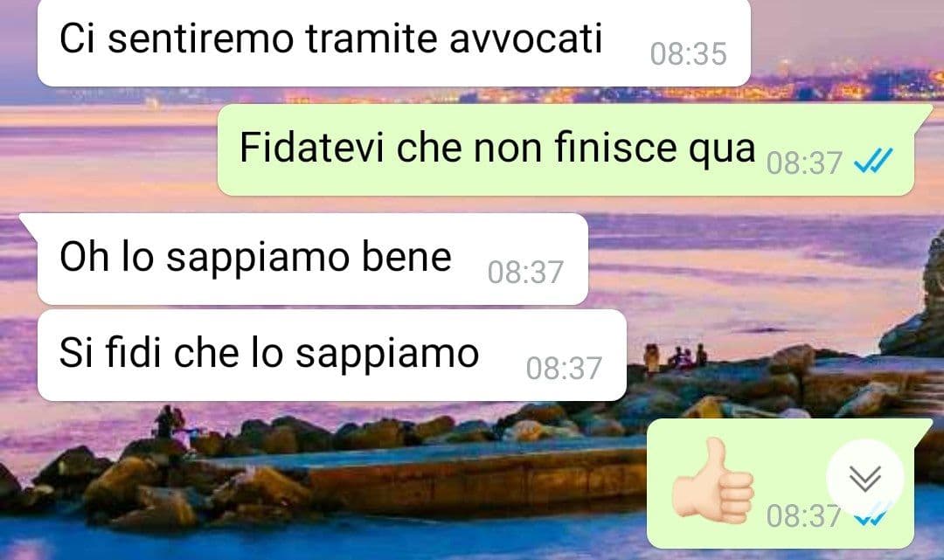
Task: Click the people standing on rocks in wallpaper
Action: [676, 356]
